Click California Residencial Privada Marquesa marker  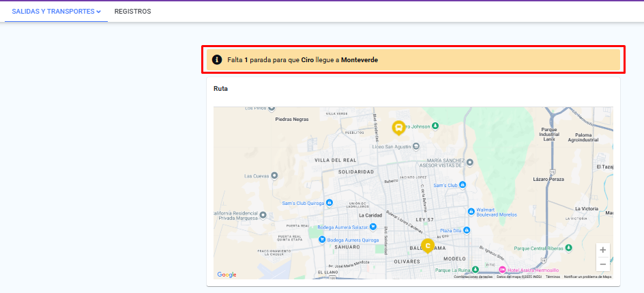263,215
